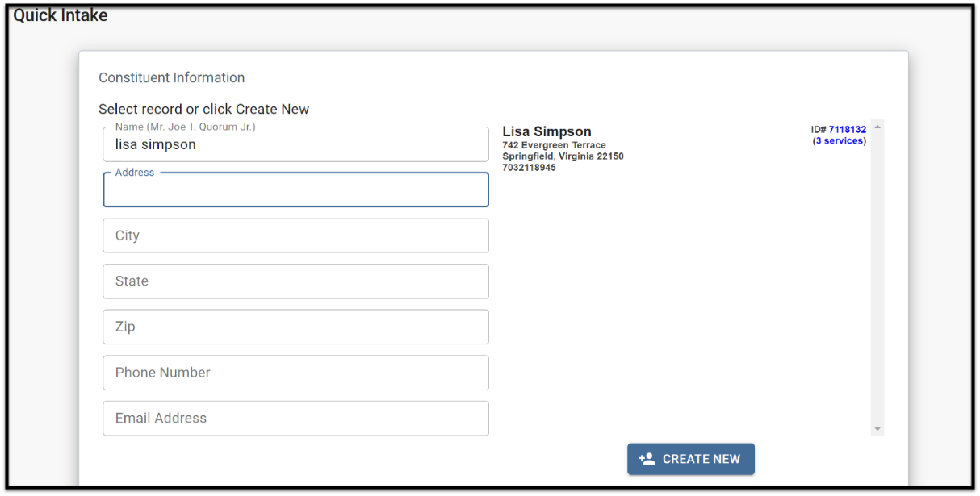
Task: Click the results list scroll-down arrow
Action: pos(877,429)
